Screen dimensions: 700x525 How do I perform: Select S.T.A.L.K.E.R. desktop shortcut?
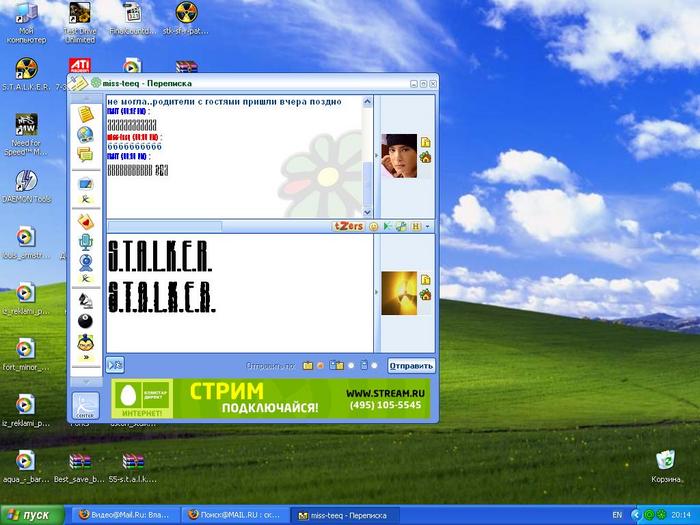pos(26,75)
